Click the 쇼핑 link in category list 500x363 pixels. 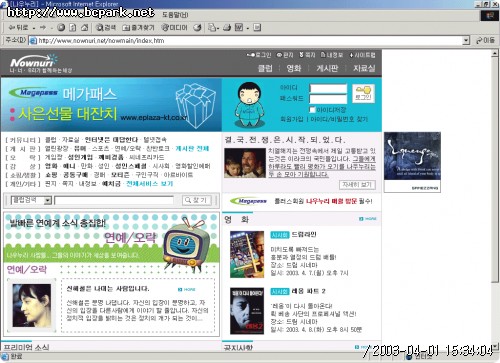coord(51,175)
